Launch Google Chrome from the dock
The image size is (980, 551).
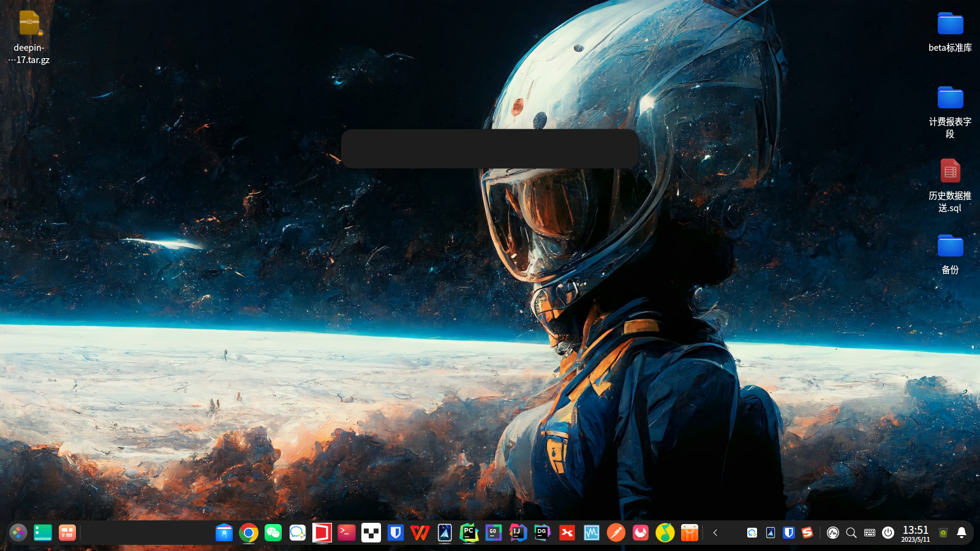tap(249, 533)
